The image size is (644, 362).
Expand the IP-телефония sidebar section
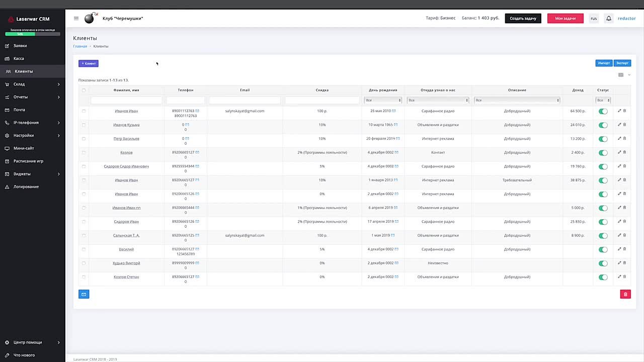[x=33, y=123]
